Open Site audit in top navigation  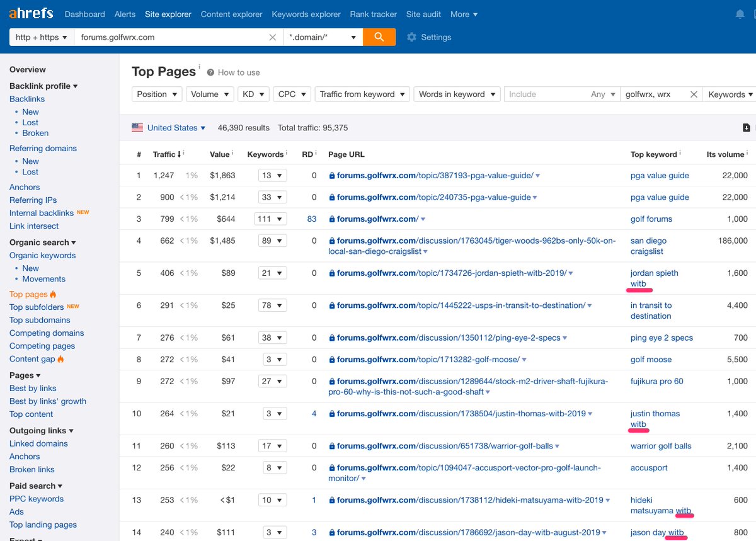click(x=424, y=14)
